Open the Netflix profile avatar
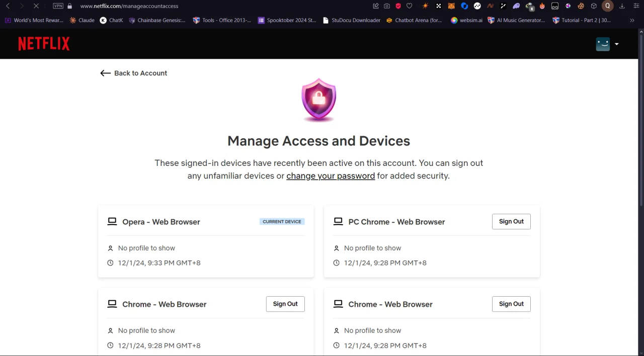The height and width of the screenshot is (356, 644). coord(603,44)
